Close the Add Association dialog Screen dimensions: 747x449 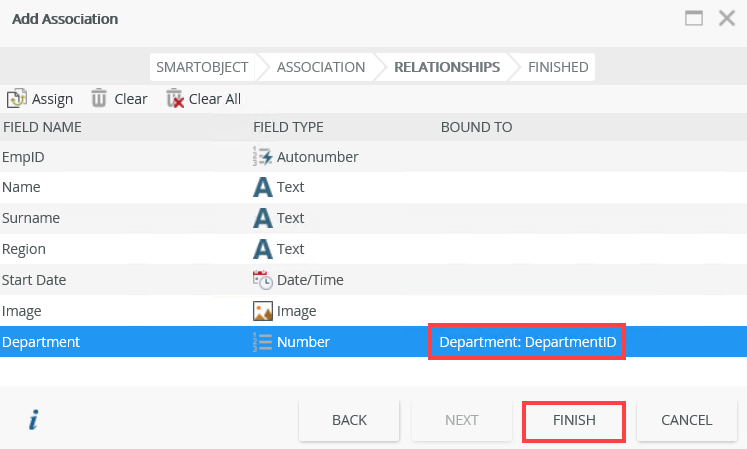pyautogui.click(x=726, y=18)
